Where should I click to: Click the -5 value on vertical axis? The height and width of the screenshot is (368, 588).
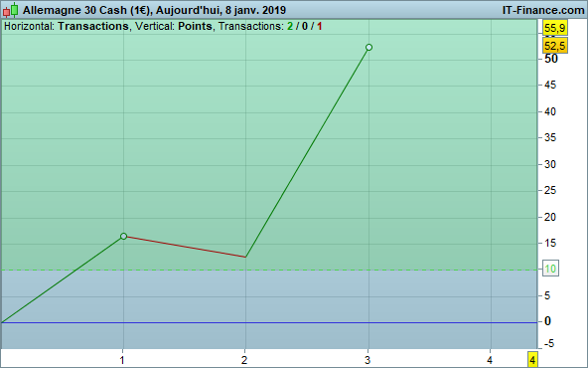click(x=548, y=343)
